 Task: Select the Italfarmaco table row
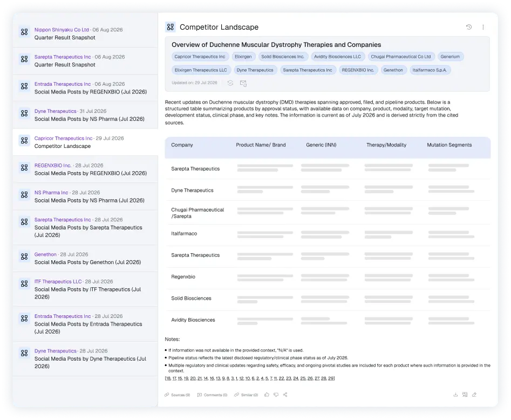click(328, 234)
